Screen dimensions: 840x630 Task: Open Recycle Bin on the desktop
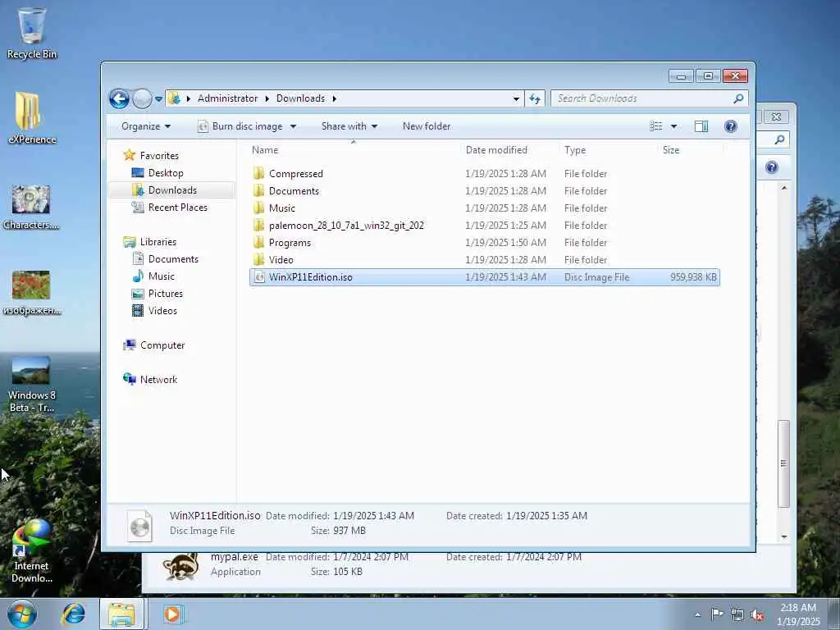click(32, 33)
